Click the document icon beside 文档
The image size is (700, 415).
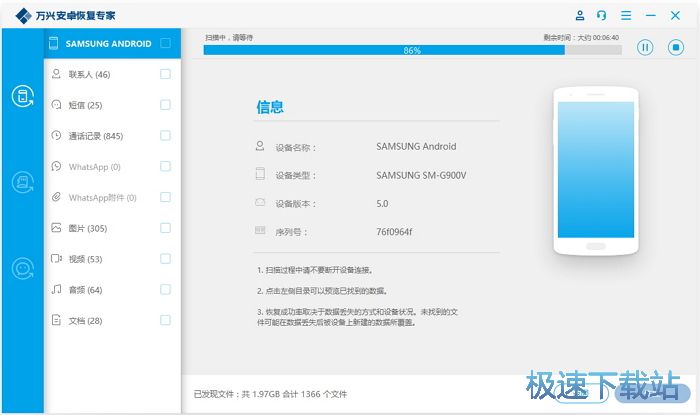(x=56, y=320)
